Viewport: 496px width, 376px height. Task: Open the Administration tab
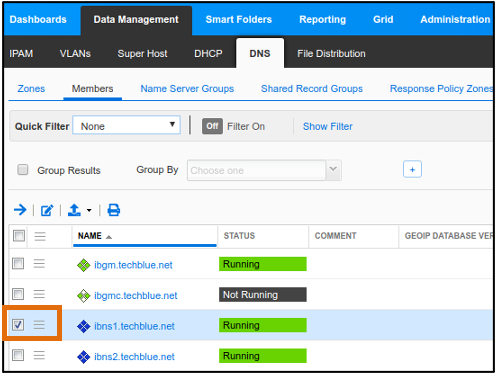coord(455,19)
